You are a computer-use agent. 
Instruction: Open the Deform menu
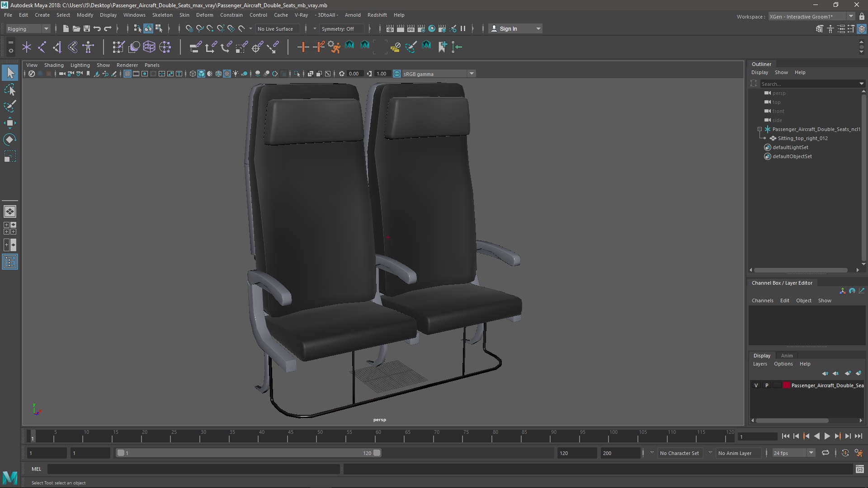(204, 15)
